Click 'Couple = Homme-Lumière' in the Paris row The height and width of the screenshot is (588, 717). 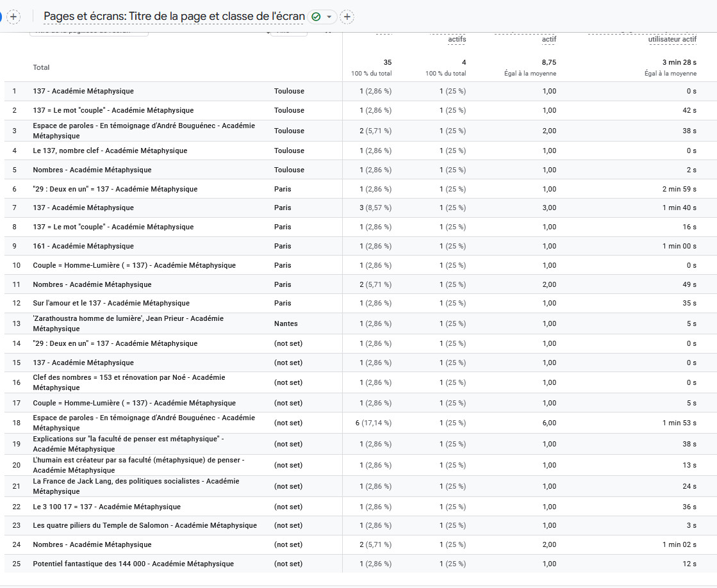point(135,265)
